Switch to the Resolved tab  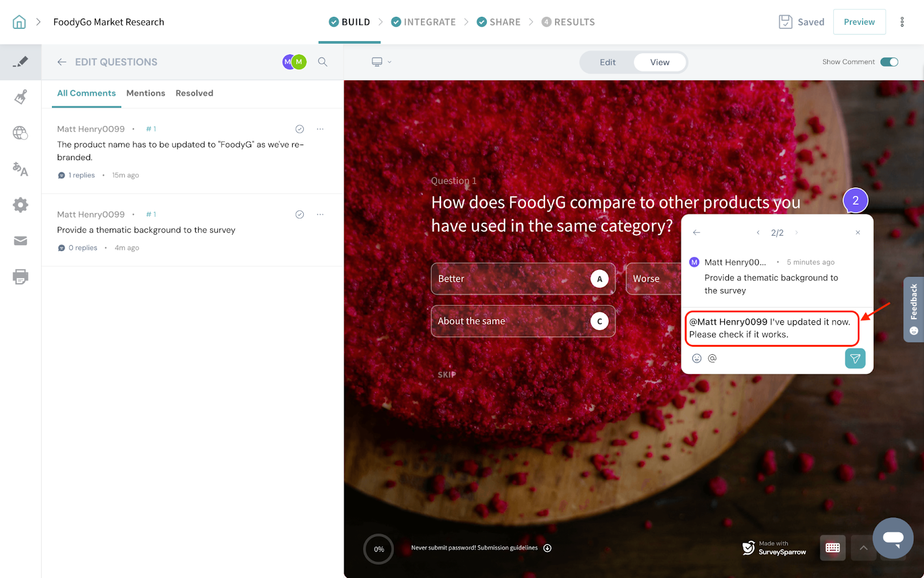click(194, 93)
